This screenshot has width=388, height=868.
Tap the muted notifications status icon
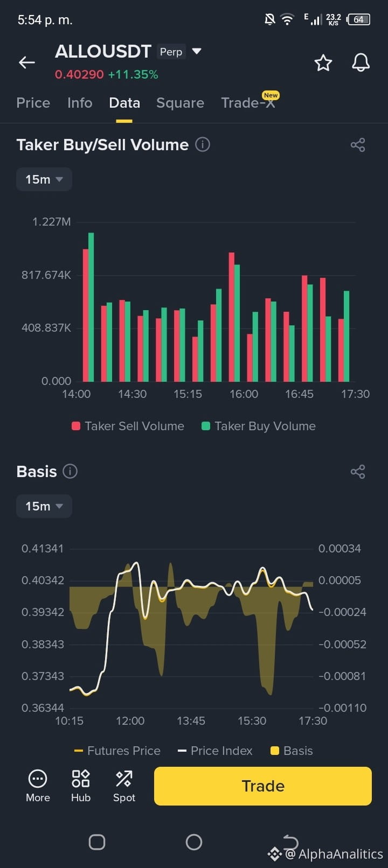pos(269,19)
